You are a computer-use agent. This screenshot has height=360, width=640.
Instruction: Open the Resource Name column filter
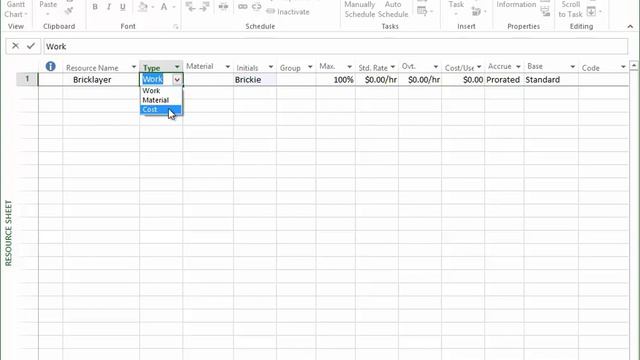[x=133, y=67]
